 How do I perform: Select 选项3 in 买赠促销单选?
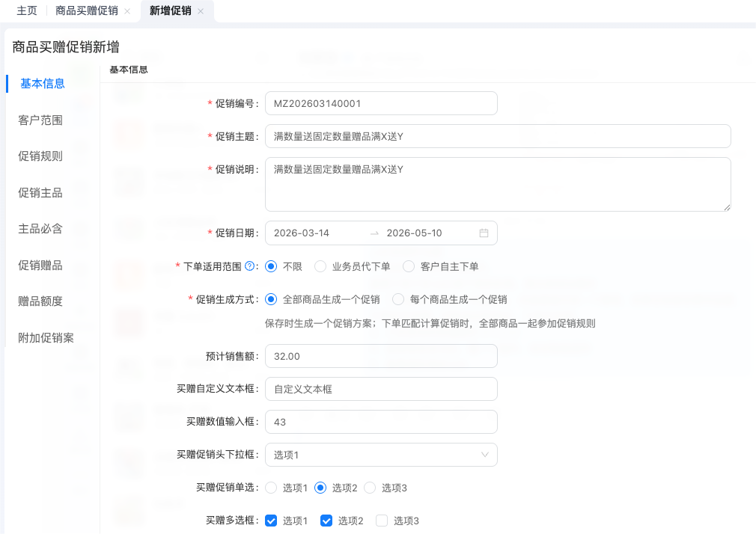(370, 488)
